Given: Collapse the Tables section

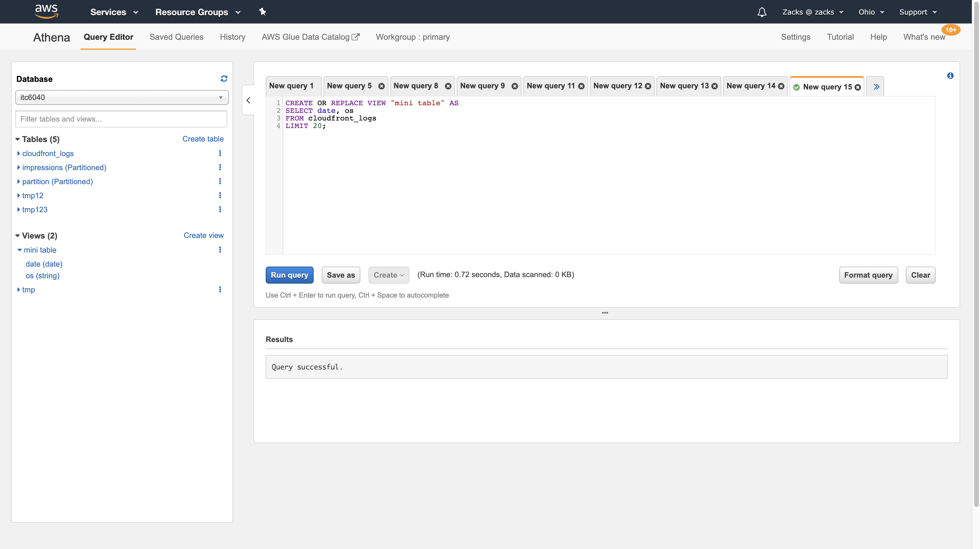Looking at the screenshot, I should tap(18, 139).
